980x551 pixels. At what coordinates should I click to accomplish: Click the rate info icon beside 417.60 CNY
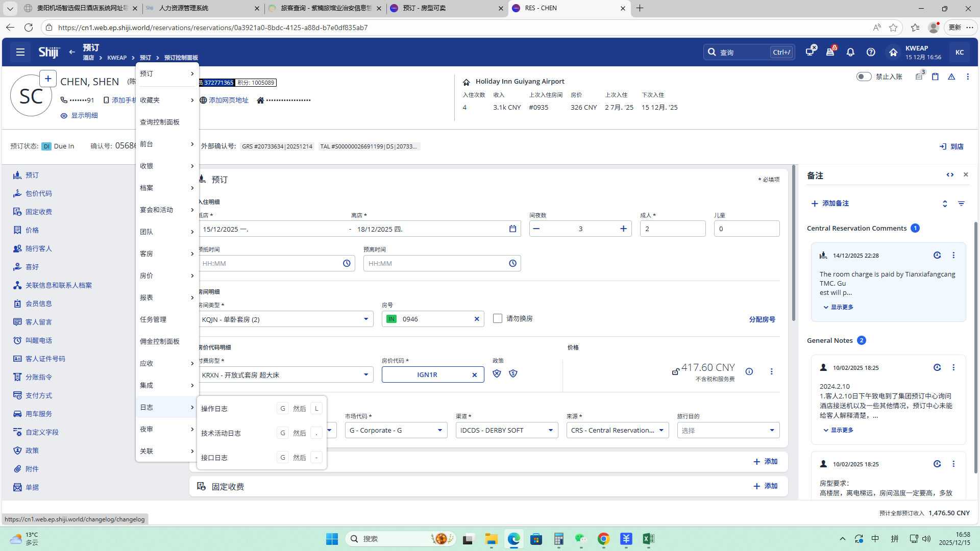point(749,371)
